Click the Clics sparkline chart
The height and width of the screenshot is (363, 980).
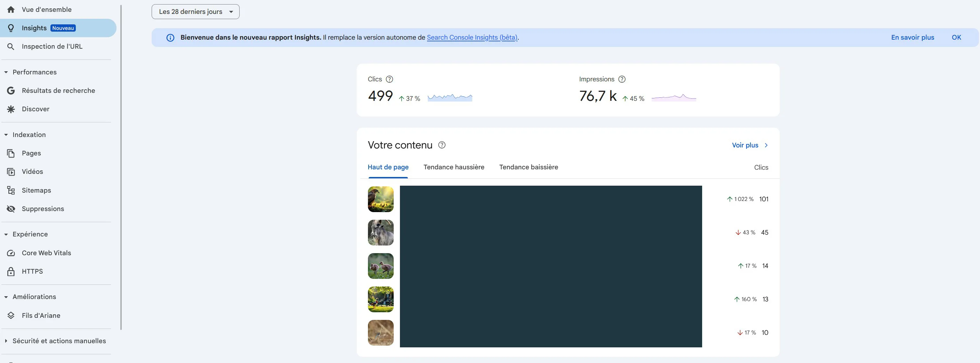coord(450,97)
